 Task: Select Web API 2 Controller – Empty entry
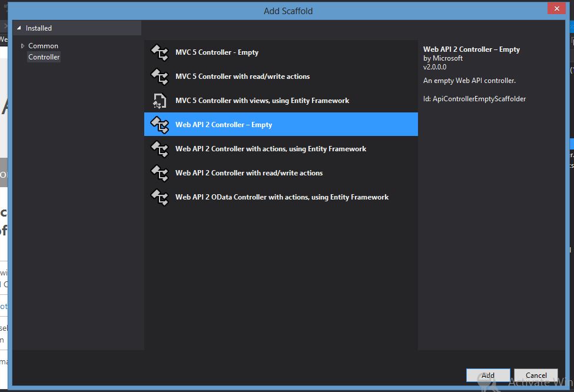[281, 124]
